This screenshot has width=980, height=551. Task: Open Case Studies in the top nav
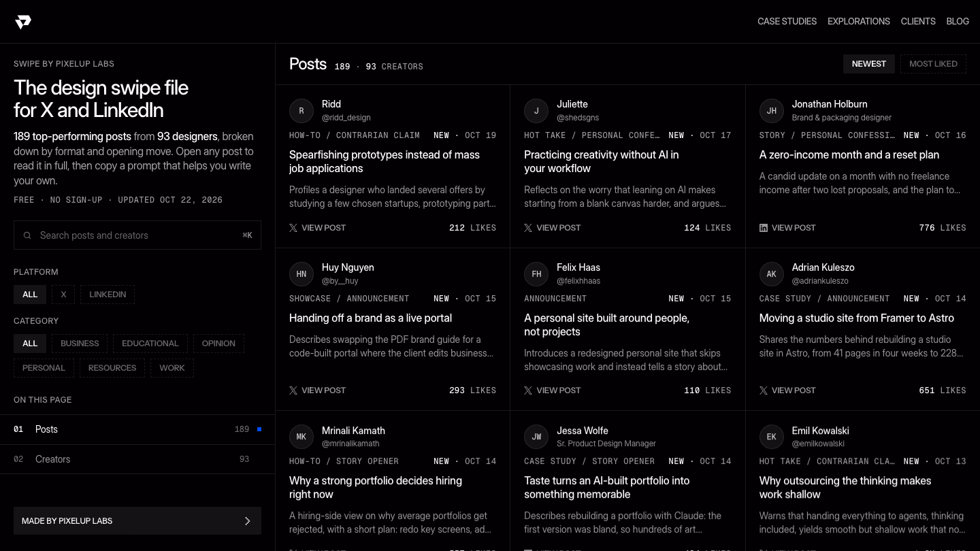click(x=787, y=22)
